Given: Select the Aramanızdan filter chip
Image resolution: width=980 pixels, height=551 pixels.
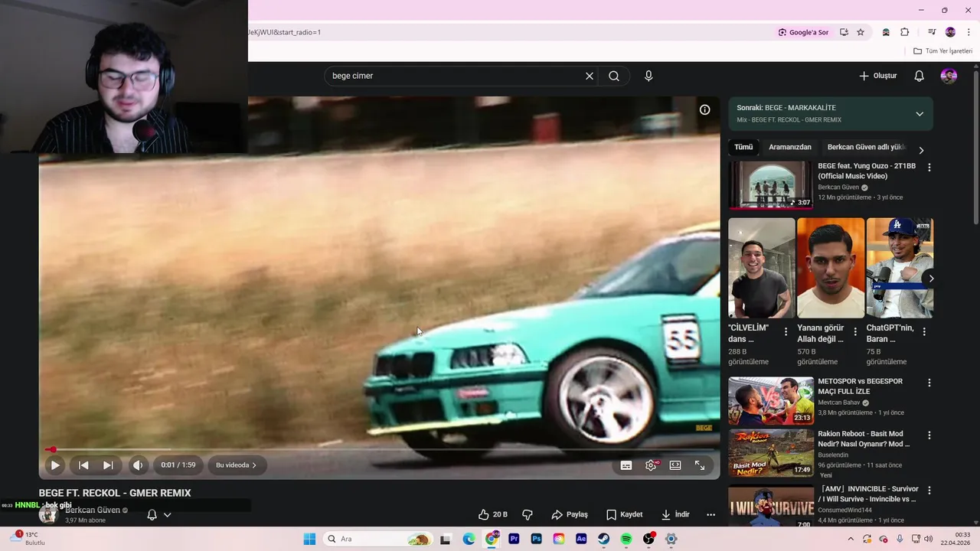Looking at the screenshot, I should click(790, 147).
